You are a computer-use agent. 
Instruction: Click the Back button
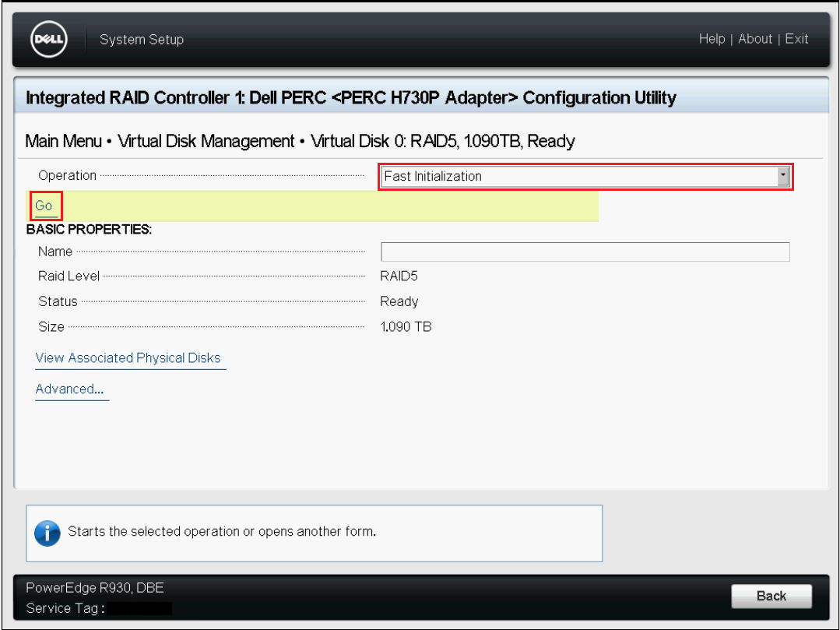click(771, 596)
